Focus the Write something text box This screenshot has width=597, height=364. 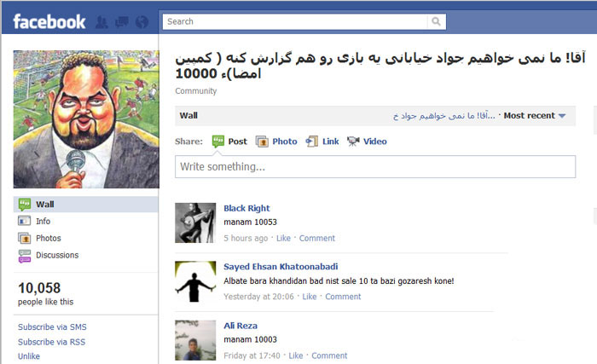375,167
